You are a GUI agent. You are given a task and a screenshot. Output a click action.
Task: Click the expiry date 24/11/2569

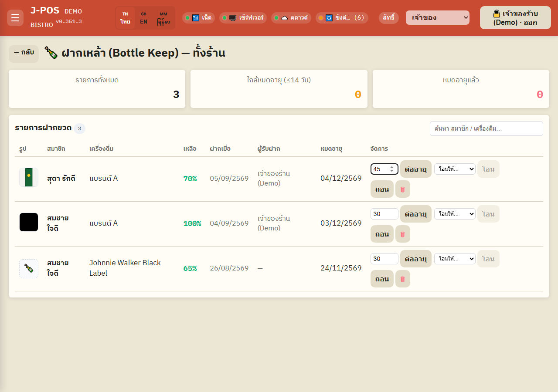(341, 268)
